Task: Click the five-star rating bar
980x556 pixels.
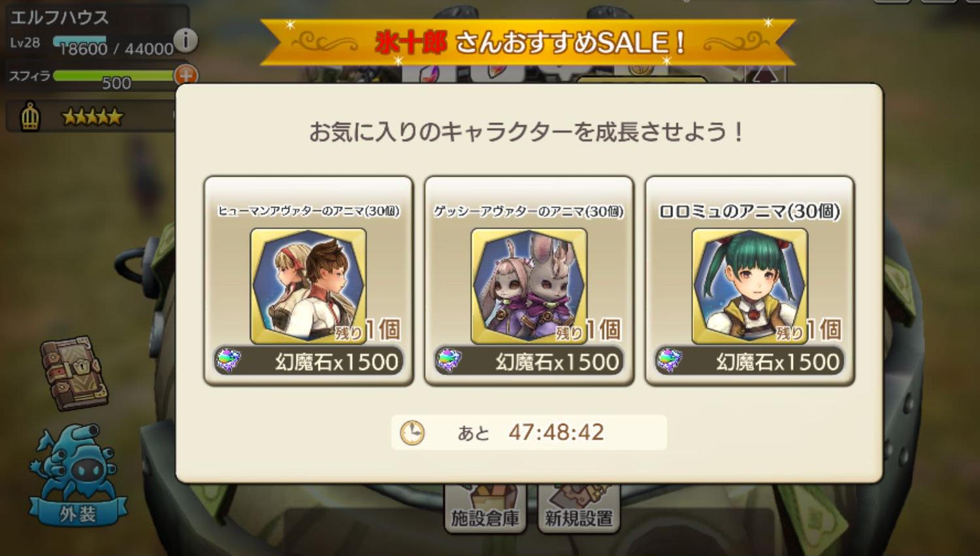Action: click(92, 117)
